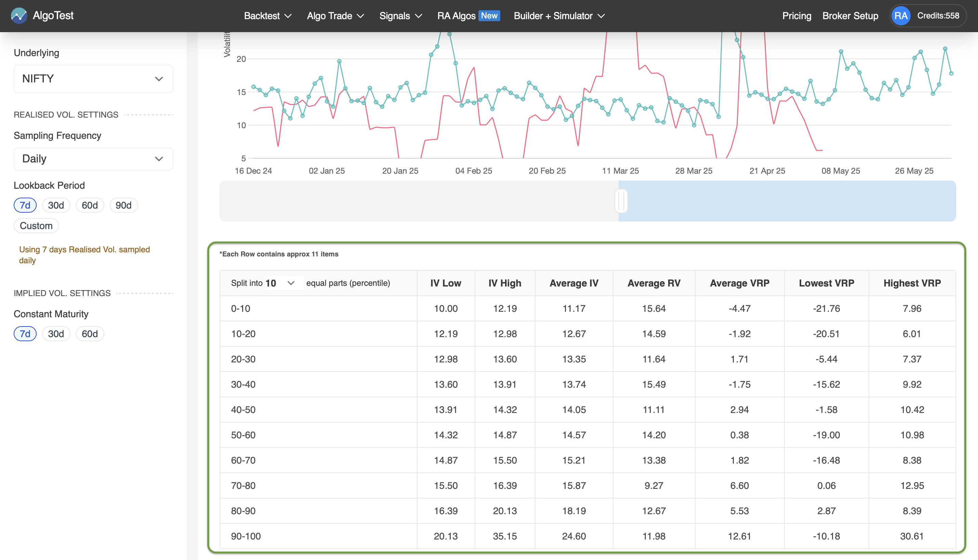Click the Custom lookback button
Viewport: 978px width, 560px height.
pyautogui.click(x=36, y=225)
